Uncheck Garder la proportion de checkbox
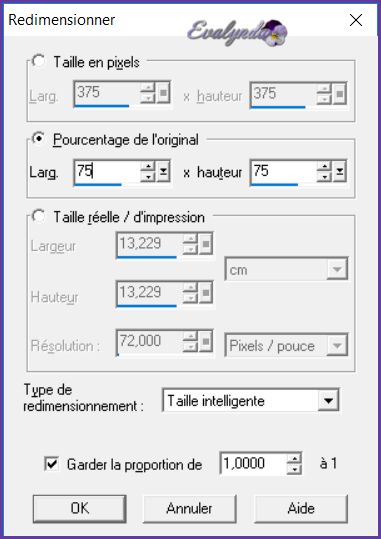Image resolution: width=381 pixels, height=539 pixels. click(x=52, y=464)
